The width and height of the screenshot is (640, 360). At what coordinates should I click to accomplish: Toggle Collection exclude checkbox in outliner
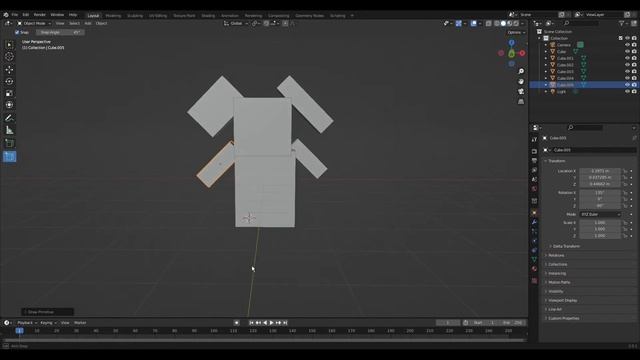pos(621,38)
